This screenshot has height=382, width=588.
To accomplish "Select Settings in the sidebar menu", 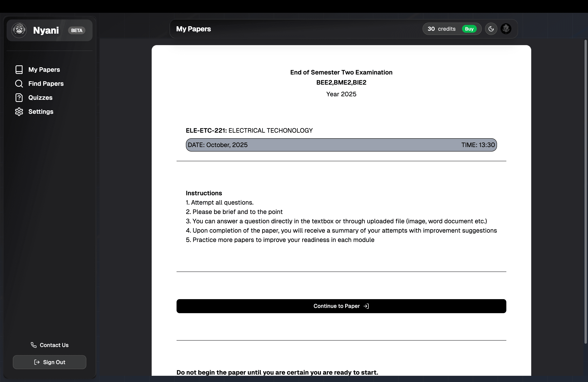I will coord(41,112).
